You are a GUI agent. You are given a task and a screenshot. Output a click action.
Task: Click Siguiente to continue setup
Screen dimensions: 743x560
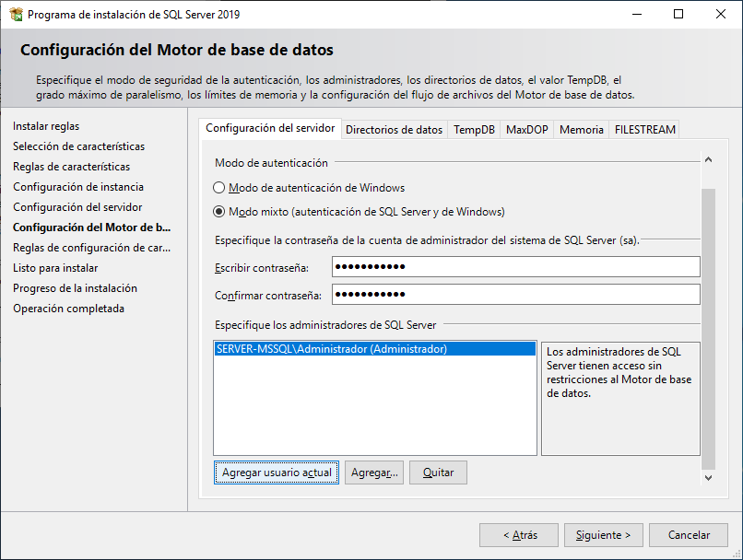tap(603, 534)
